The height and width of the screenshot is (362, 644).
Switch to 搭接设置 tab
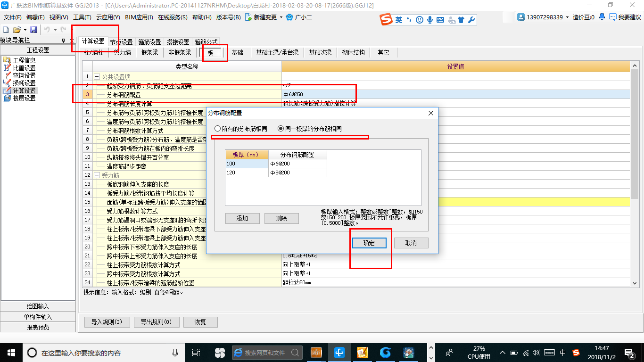coord(178,42)
